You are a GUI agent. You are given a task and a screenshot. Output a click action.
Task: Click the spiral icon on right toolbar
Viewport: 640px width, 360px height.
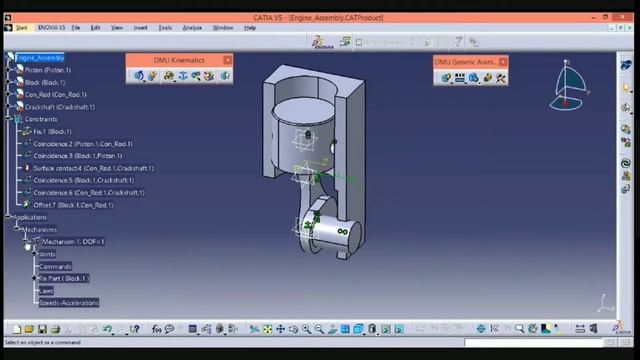[x=626, y=163]
